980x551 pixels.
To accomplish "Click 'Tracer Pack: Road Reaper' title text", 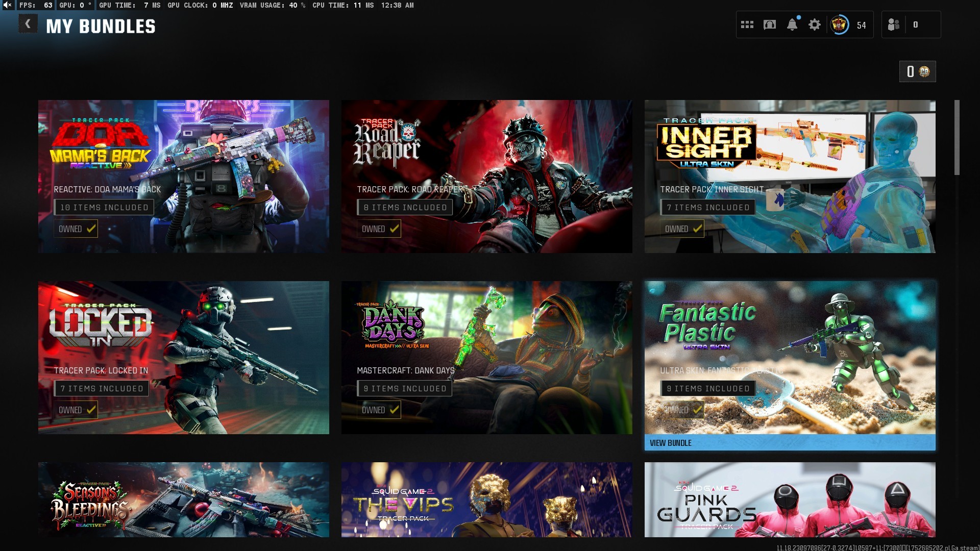I will [410, 189].
